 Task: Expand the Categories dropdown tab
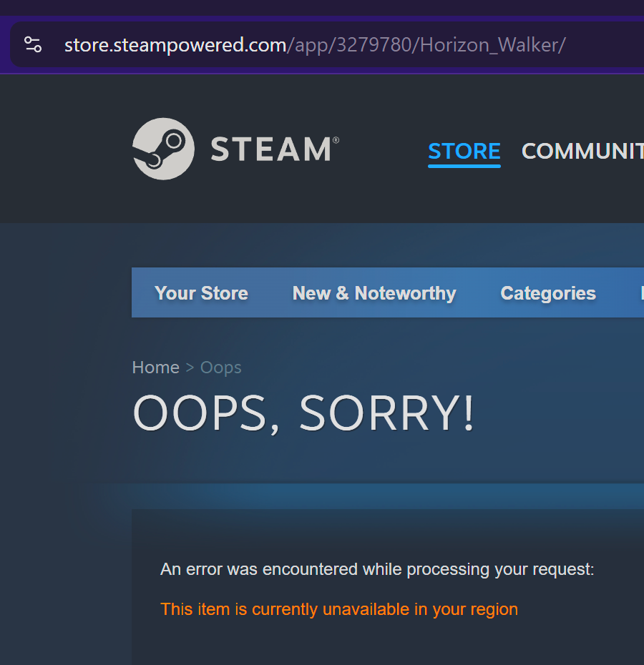pyautogui.click(x=548, y=293)
